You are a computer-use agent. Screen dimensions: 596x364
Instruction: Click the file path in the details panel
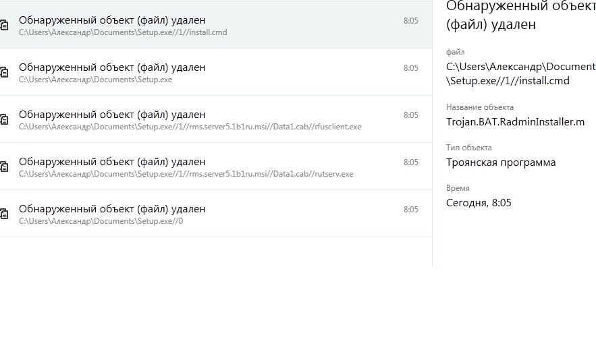[x=520, y=73]
